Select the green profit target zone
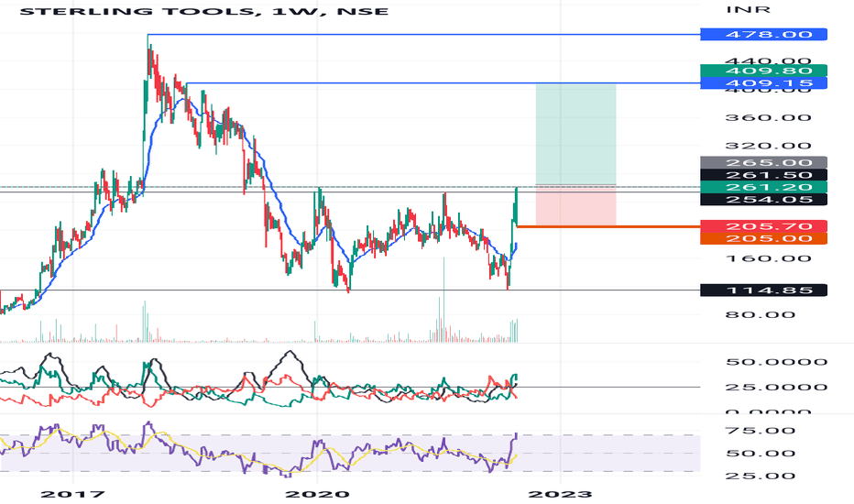 point(576,135)
